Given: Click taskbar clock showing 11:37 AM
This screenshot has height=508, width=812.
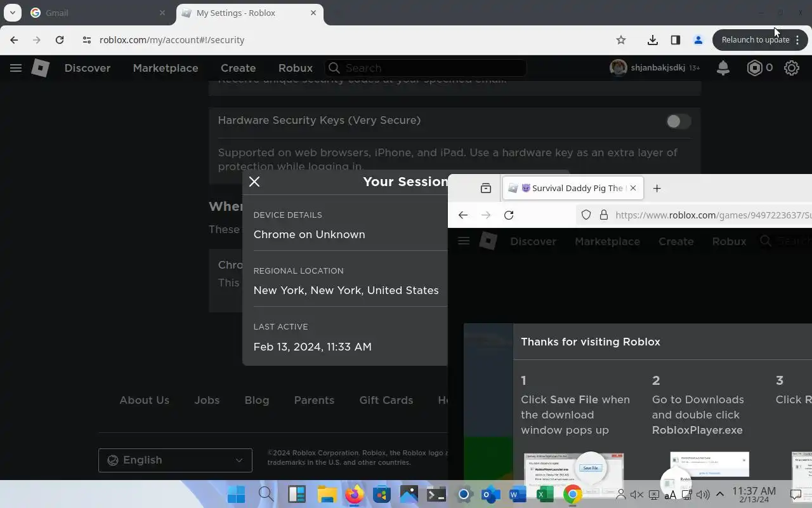Looking at the screenshot, I should click(x=754, y=495).
